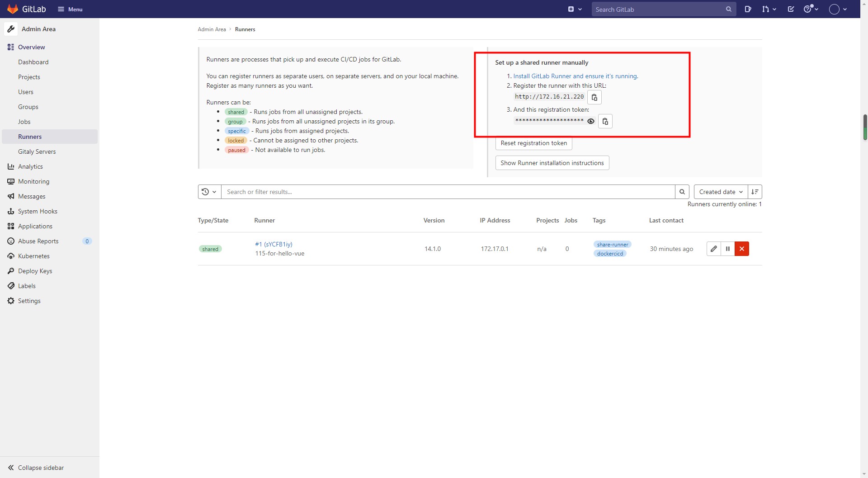Open Users in admin sidebar
This screenshot has width=868, height=478.
(26, 92)
